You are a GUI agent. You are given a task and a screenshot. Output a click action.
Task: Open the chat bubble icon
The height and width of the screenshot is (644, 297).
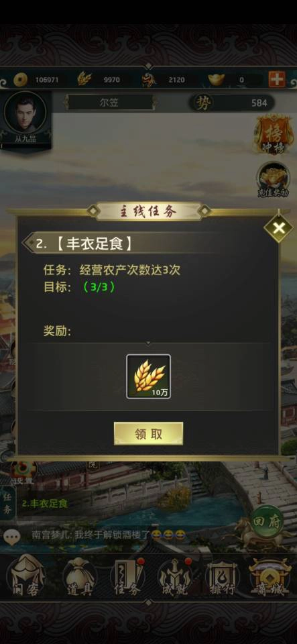click(x=12, y=536)
